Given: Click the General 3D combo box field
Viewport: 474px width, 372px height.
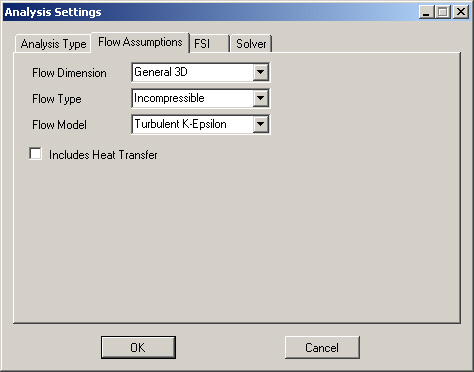Looking at the screenshot, I should [x=201, y=72].
